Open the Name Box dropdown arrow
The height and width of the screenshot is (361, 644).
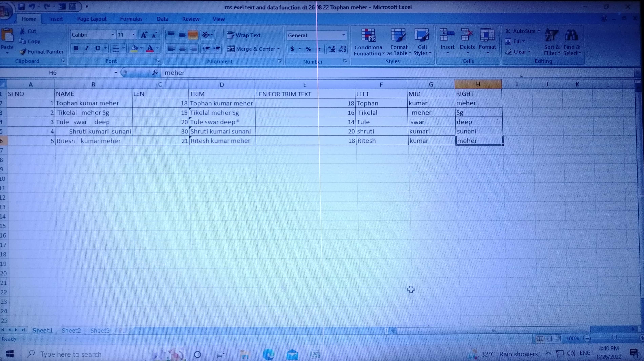tap(116, 73)
